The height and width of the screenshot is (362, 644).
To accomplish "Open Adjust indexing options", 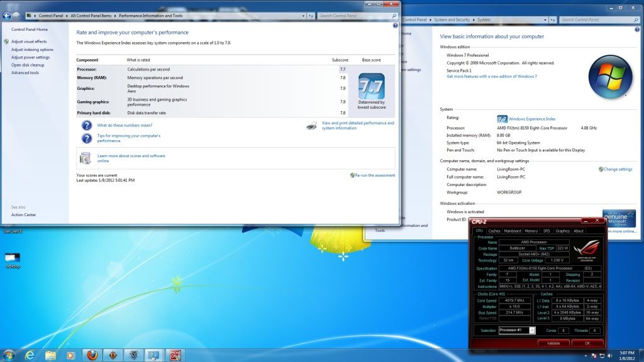I will point(32,50).
